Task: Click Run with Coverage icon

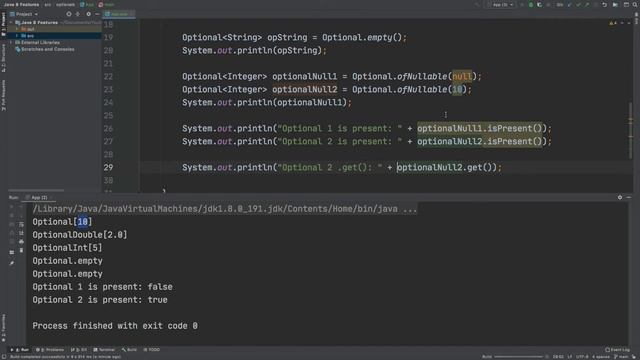Action: pyautogui.click(x=539, y=4)
